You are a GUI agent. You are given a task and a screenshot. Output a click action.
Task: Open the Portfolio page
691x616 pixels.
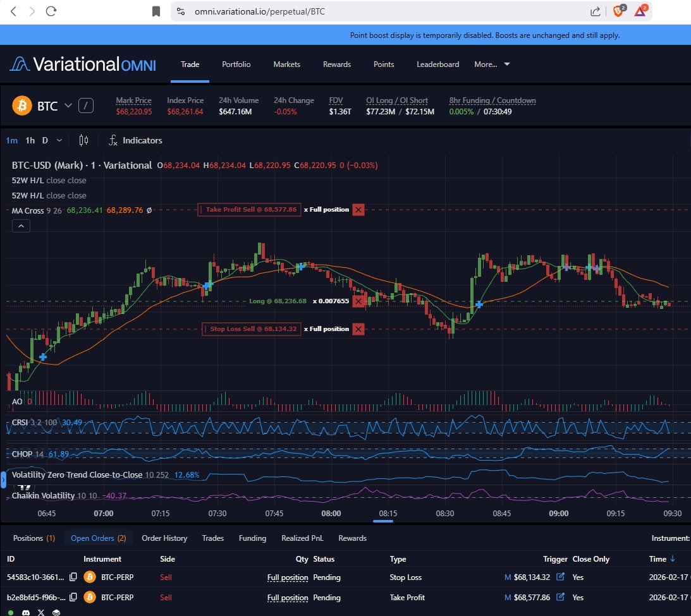[236, 64]
